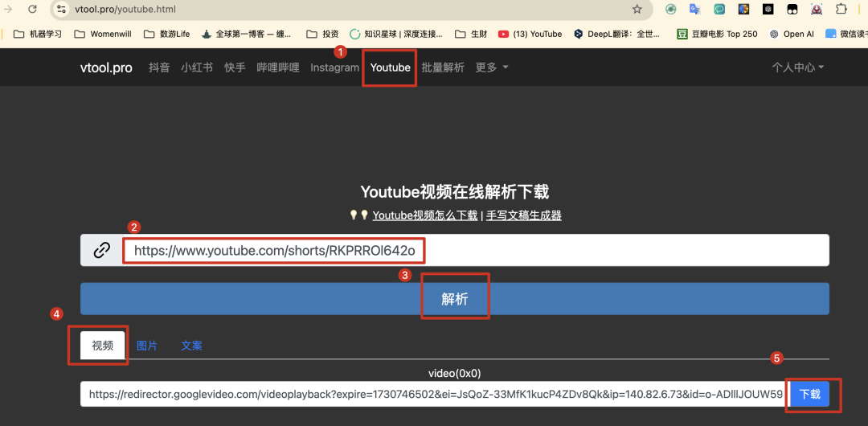Open the 生财 bookmark folder
Screen dimensions: 868x426
(x=471, y=34)
